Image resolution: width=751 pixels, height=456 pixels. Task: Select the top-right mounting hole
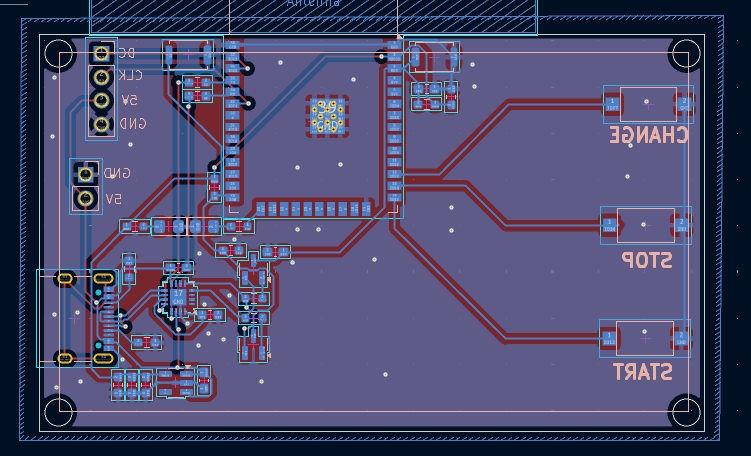click(685, 54)
